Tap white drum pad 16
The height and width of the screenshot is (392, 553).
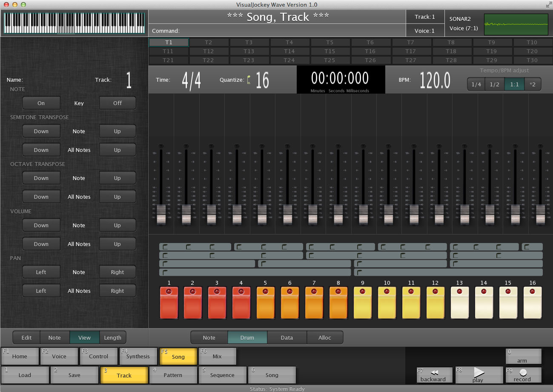click(x=532, y=303)
